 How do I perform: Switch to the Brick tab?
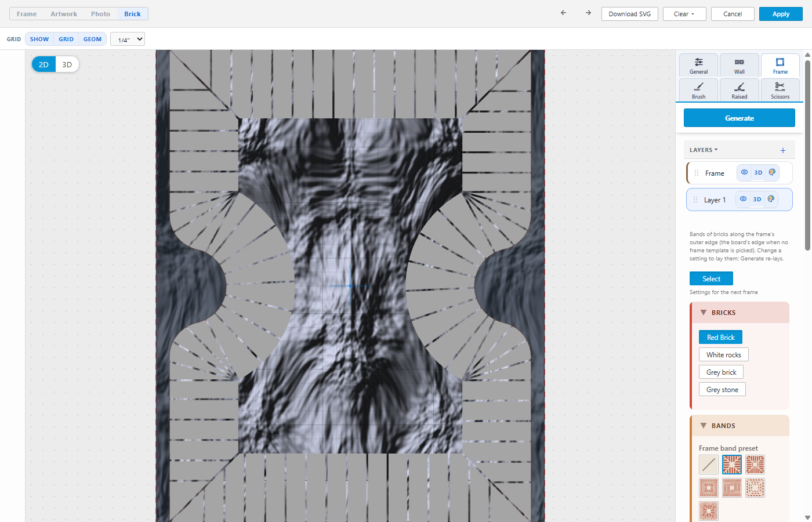132,14
